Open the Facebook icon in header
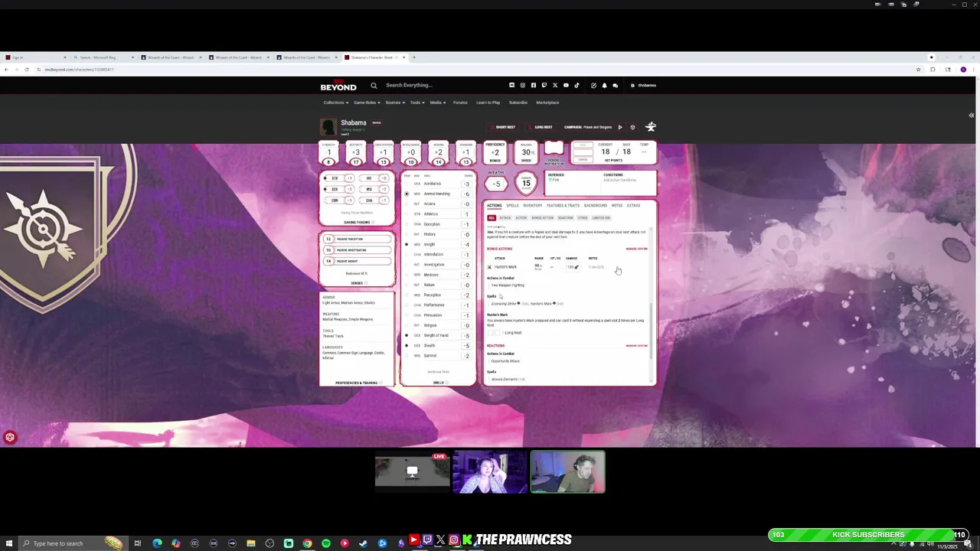This screenshot has width=980, height=551. click(x=534, y=86)
